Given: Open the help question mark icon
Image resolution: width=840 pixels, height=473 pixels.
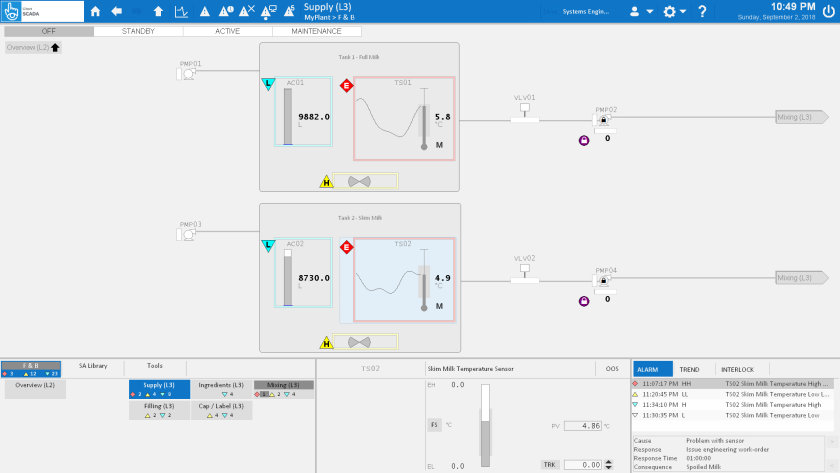Looking at the screenshot, I should (x=702, y=12).
